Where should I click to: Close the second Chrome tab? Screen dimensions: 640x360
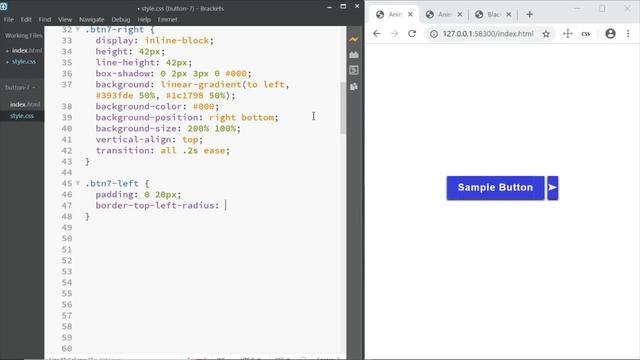460,14
